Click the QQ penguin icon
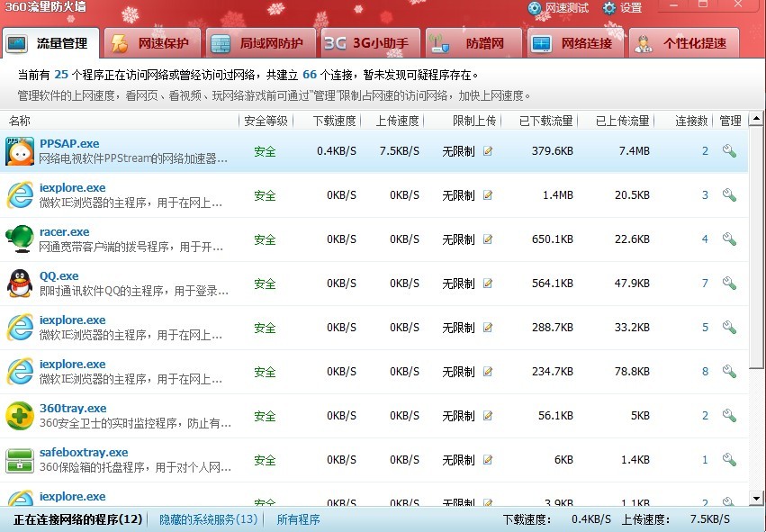This screenshot has width=766, height=532. click(x=20, y=284)
